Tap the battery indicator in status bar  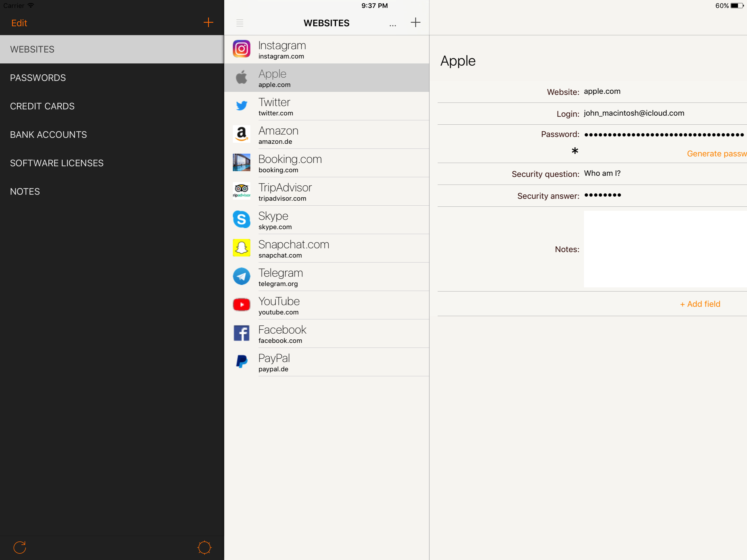(x=737, y=5)
